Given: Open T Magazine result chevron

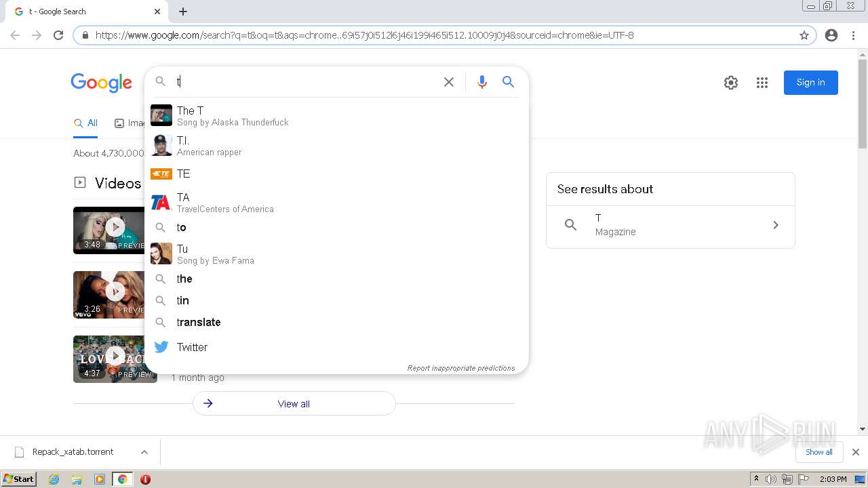Looking at the screenshot, I should (x=776, y=225).
